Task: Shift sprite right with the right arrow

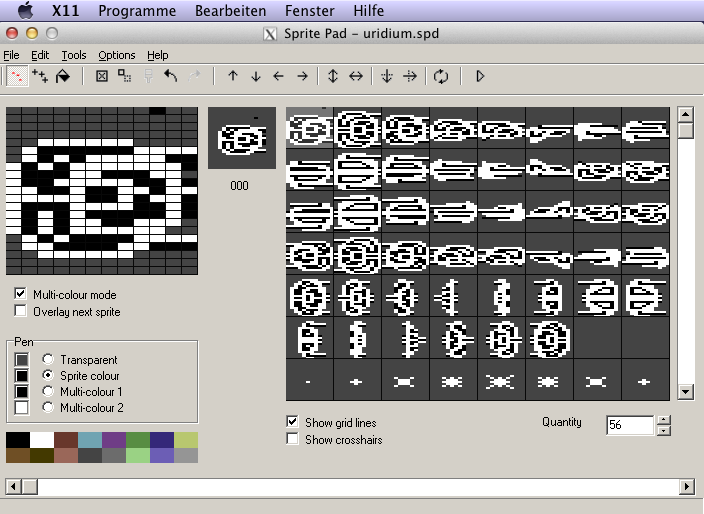Action: (302, 76)
